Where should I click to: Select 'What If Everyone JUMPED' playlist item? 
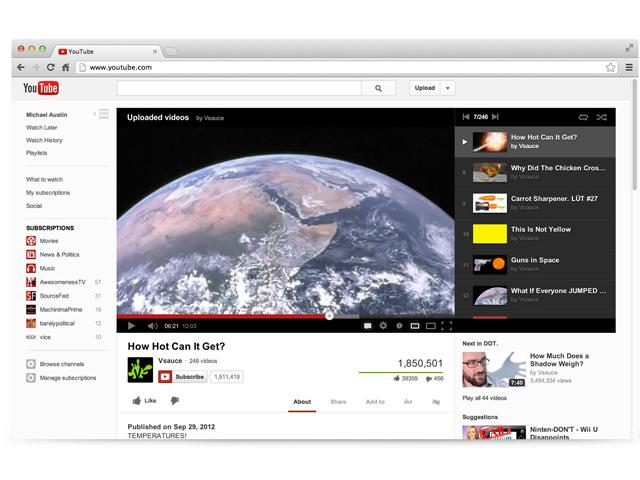[535, 295]
